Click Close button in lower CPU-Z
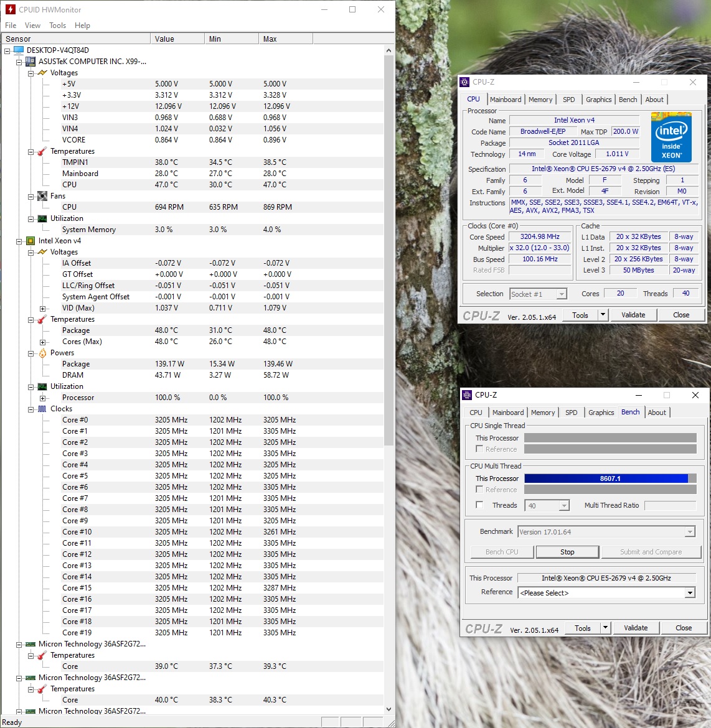The image size is (711, 728). point(683,628)
